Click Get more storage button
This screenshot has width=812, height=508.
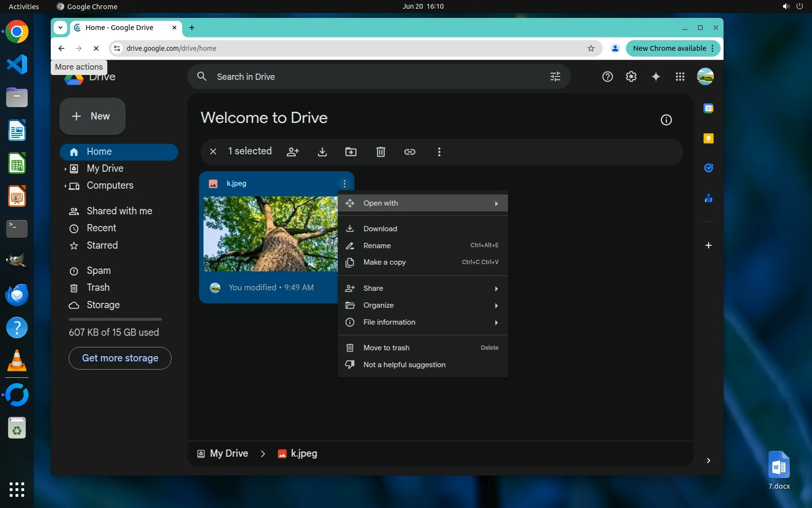pos(120,358)
